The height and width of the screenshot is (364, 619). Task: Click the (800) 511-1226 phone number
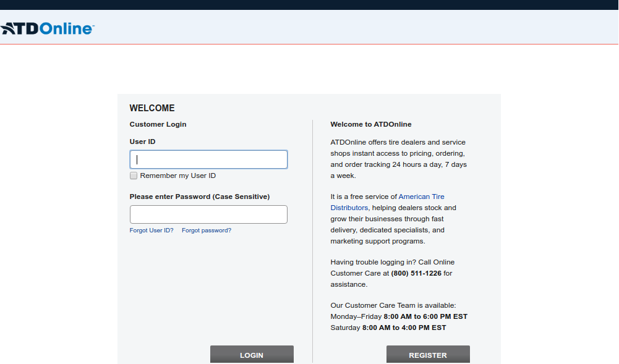point(416,273)
